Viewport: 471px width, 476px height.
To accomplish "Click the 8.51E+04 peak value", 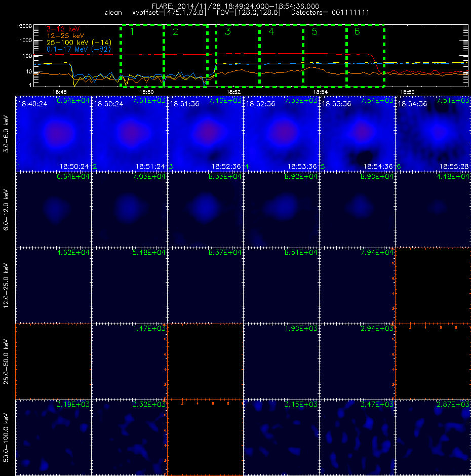I will click(301, 252).
